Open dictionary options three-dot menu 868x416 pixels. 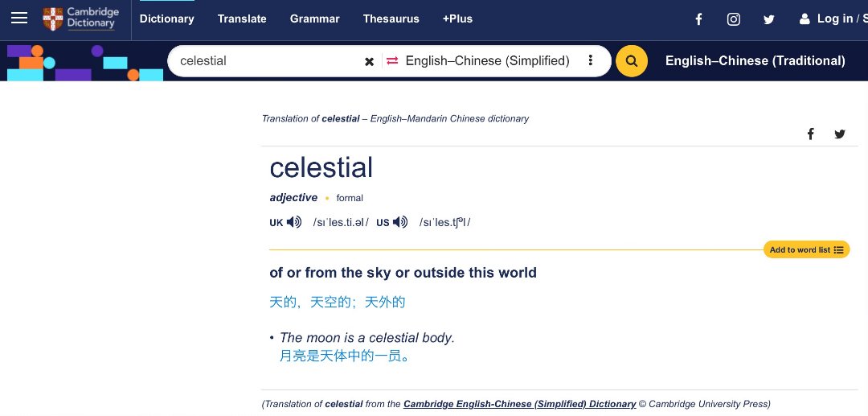click(591, 60)
